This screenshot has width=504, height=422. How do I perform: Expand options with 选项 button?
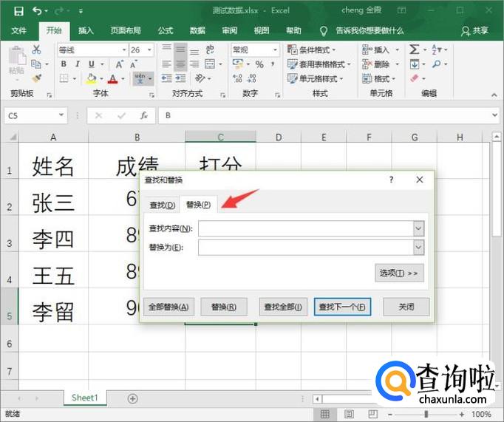[x=400, y=273]
